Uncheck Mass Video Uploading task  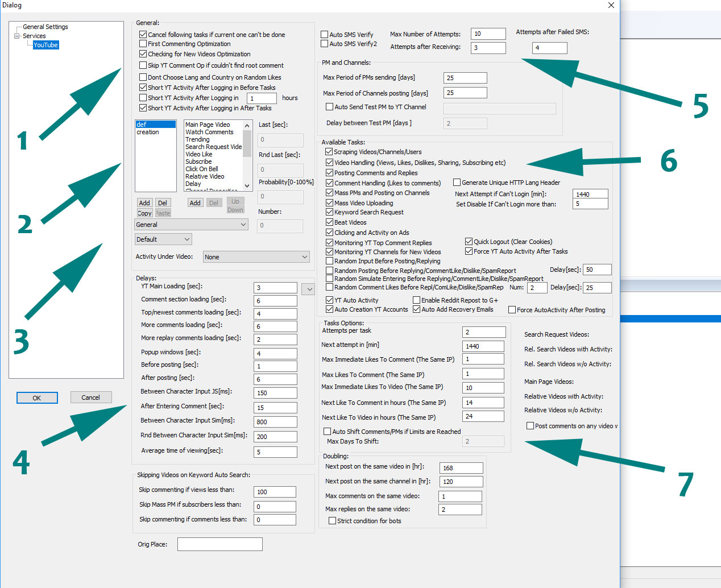329,203
